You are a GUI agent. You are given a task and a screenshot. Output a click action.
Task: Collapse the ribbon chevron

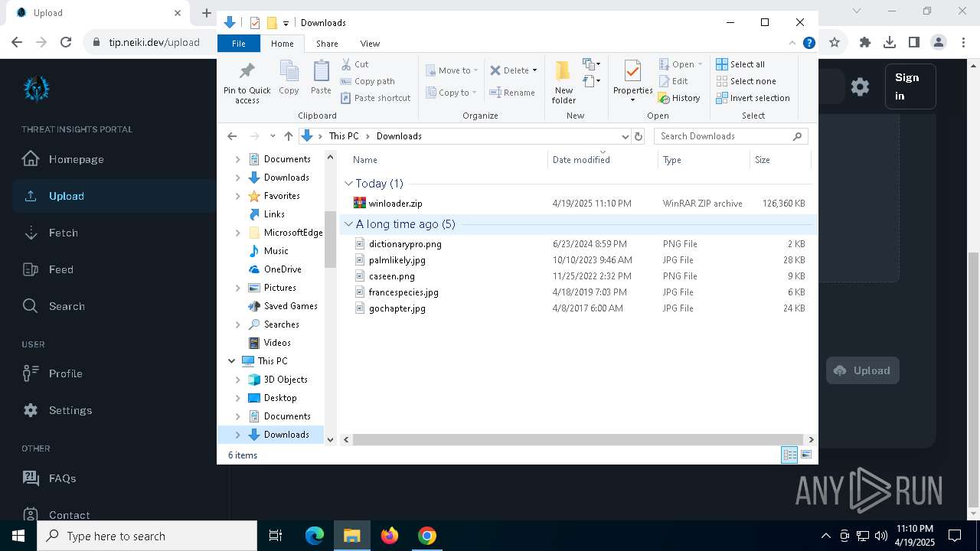tap(792, 43)
